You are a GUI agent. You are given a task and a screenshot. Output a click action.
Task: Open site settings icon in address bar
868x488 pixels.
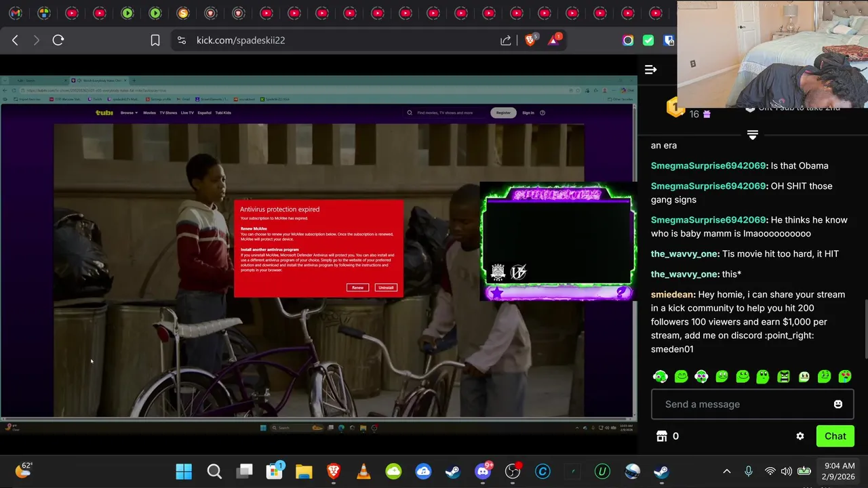[181, 40]
